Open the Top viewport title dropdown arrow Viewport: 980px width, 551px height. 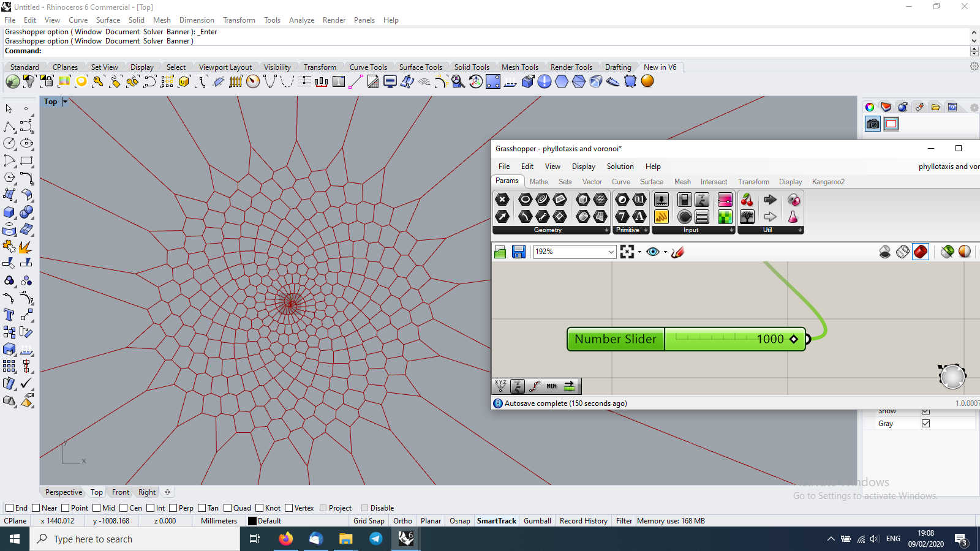point(64,102)
